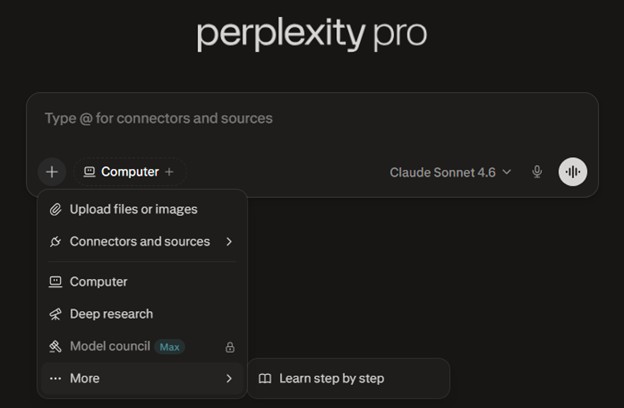This screenshot has width=624, height=408.
Task: Click the Model council gavel icon
Action: (55, 346)
